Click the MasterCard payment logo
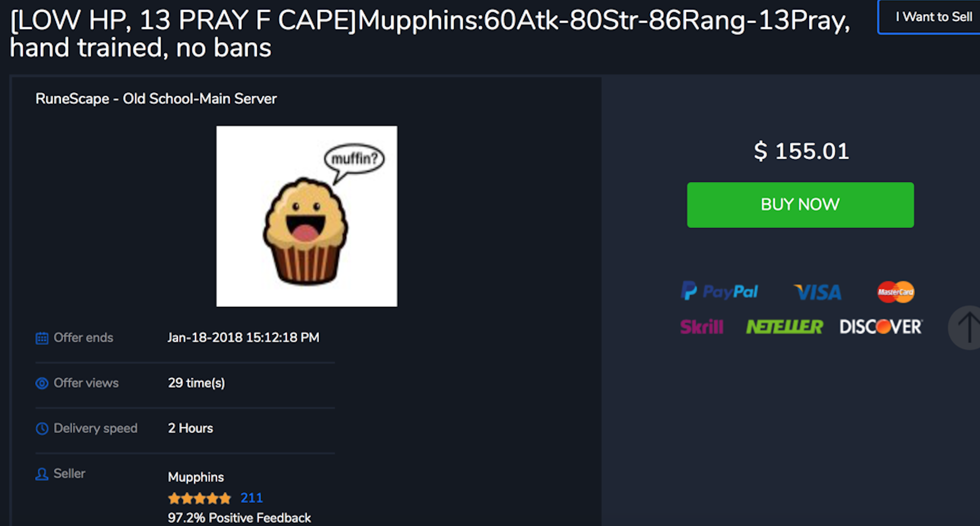 (x=896, y=292)
